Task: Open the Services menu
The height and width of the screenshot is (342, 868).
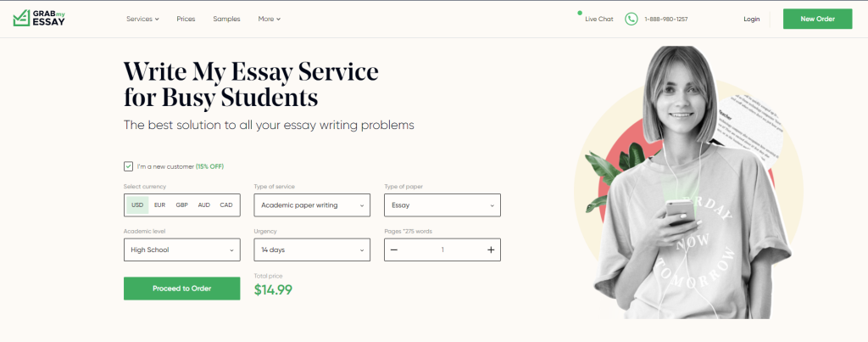Action: (142, 19)
